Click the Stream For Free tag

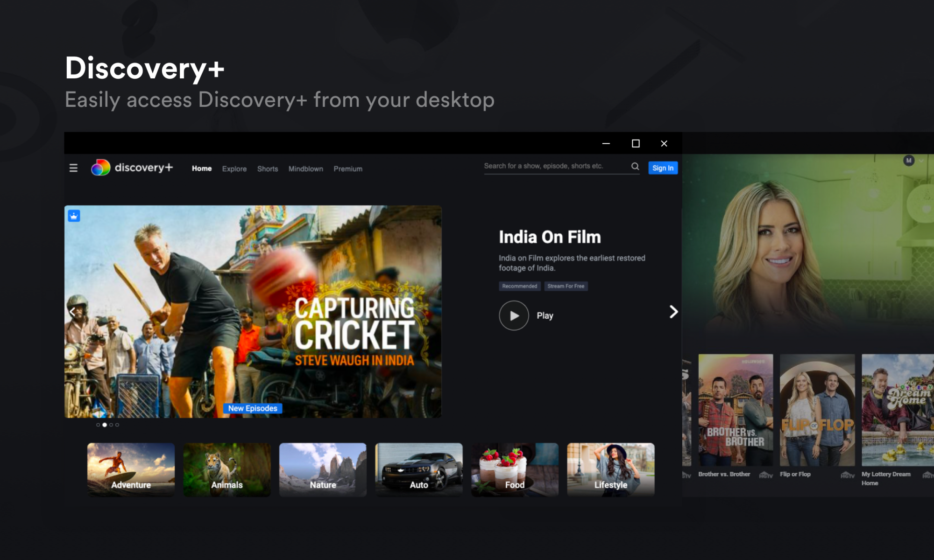[566, 286]
